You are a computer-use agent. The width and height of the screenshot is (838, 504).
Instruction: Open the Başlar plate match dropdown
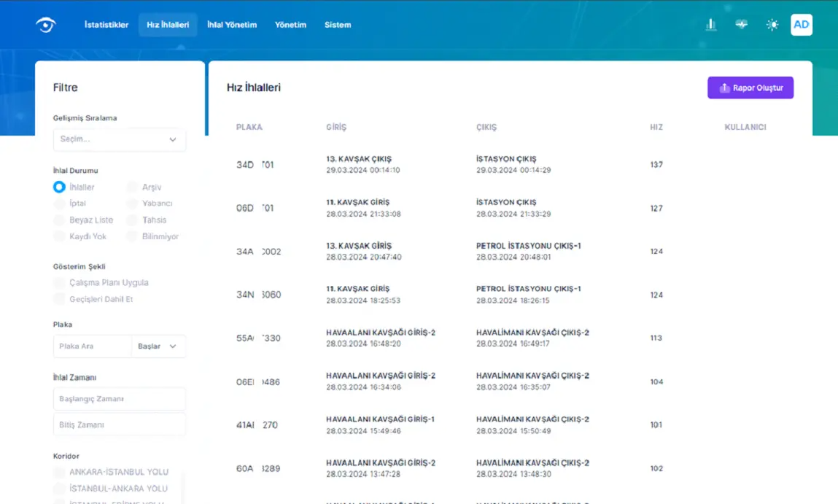pyautogui.click(x=158, y=346)
